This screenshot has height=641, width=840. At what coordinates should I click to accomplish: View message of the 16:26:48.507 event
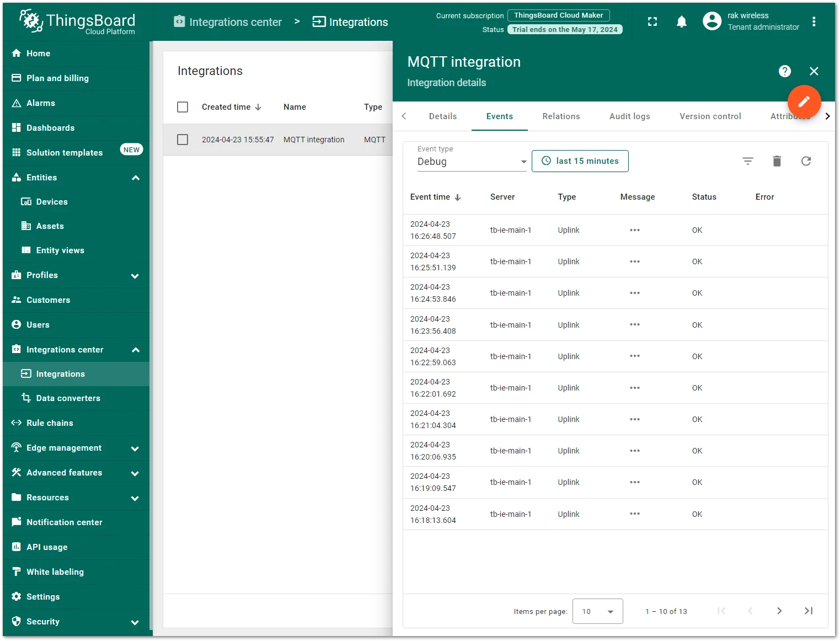pyautogui.click(x=635, y=230)
